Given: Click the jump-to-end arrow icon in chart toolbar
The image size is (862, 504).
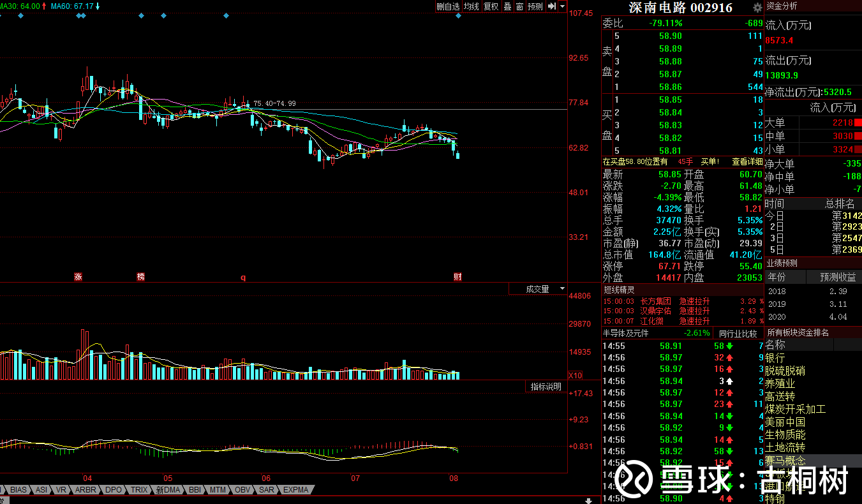Looking at the screenshot, I should (553, 6).
